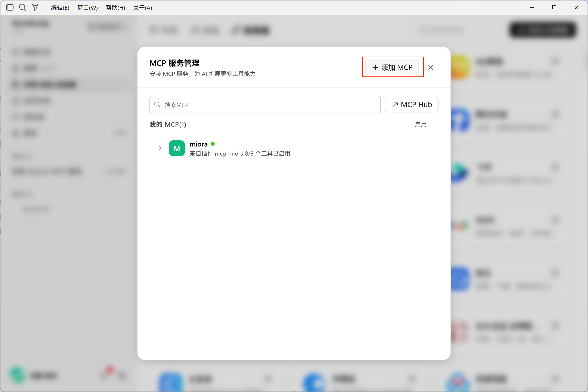Click the 我的 MCP(1) section heading
588x392 pixels.
168,124
